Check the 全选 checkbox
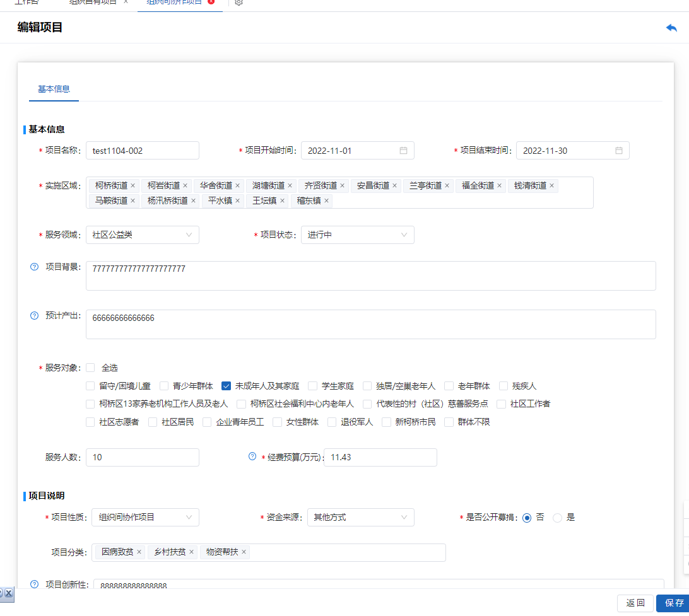Image resolution: width=689 pixels, height=616 pixels. point(91,368)
